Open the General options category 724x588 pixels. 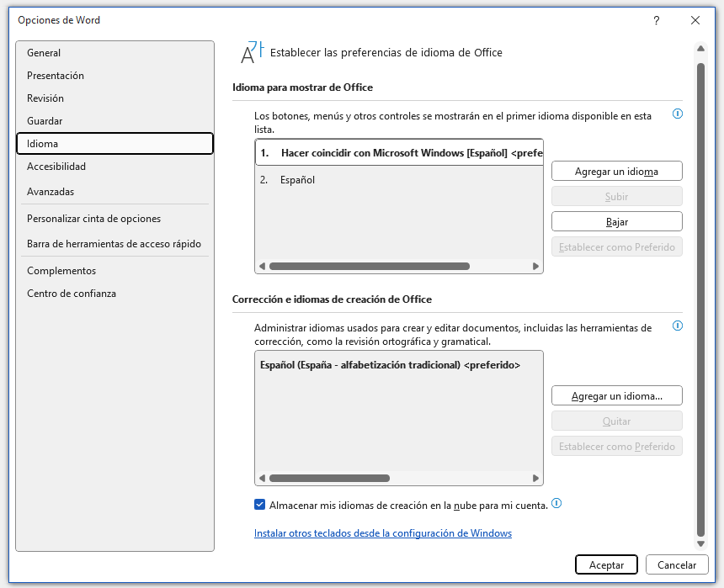tap(115, 53)
